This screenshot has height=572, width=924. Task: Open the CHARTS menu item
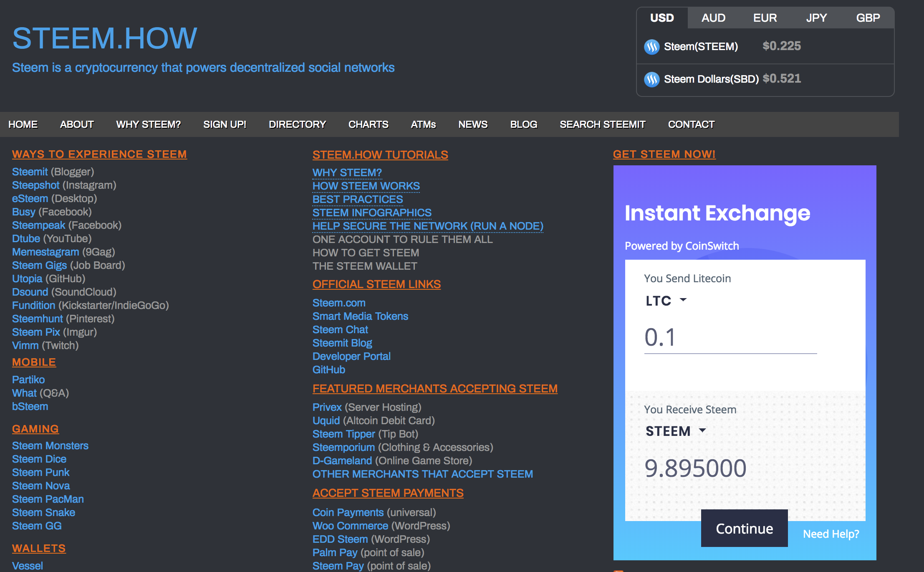(x=369, y=124)
